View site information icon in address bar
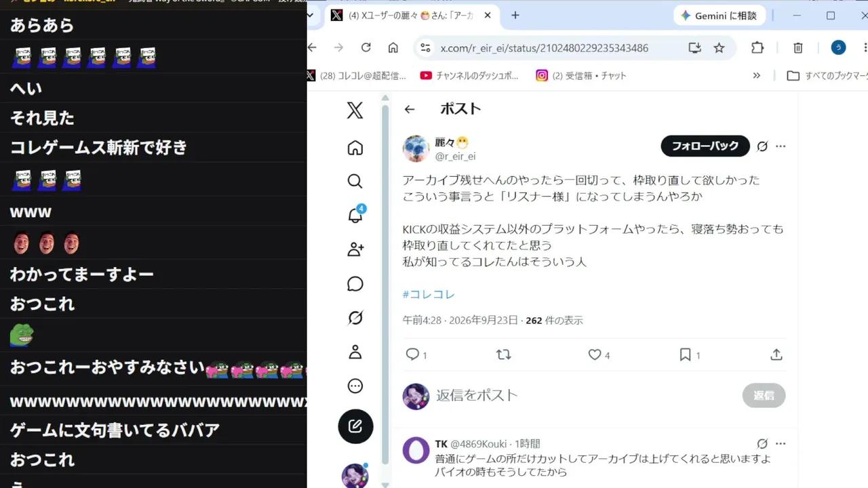868x488 pixels. pos(425,47)
